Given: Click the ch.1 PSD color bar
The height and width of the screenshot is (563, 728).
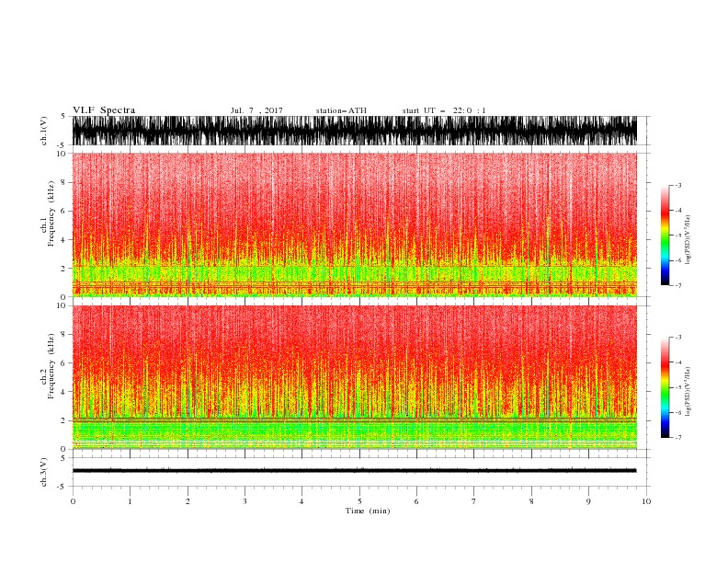Looking at the screenshot, I should click(x=665, y=236).
